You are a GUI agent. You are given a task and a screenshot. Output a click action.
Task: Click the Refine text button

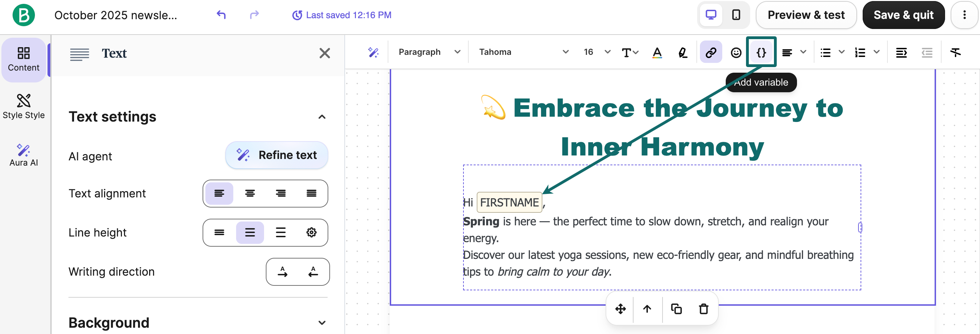[277, 155]
